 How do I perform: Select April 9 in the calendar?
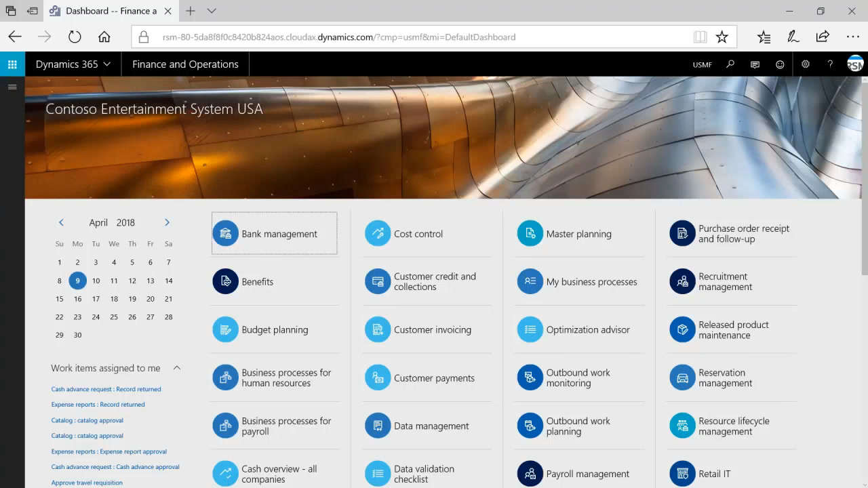tap(78, 281)
